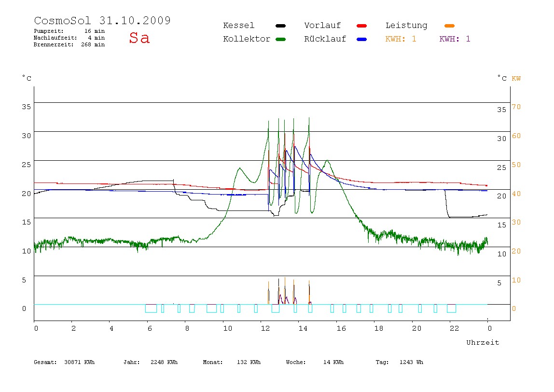
Task: Click the orange Leistung legend swatch
Action: coord(449,26)
